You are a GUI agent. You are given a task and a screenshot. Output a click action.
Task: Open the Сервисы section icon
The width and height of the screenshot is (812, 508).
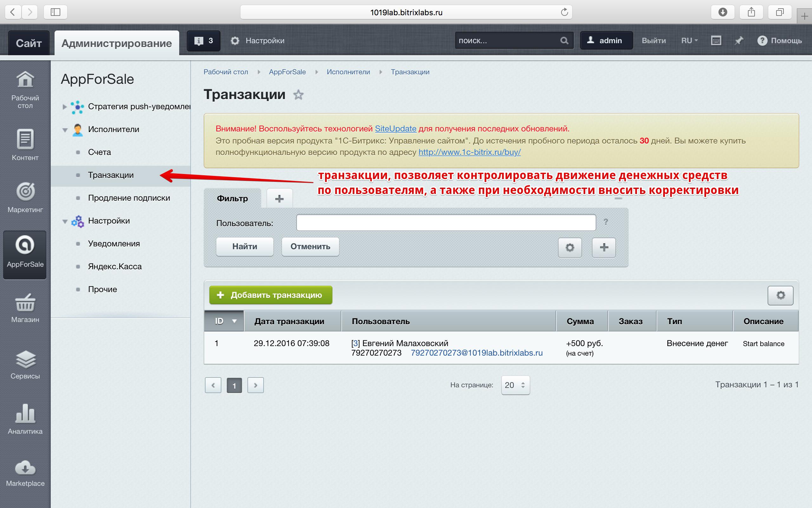[x=25, y=364]
